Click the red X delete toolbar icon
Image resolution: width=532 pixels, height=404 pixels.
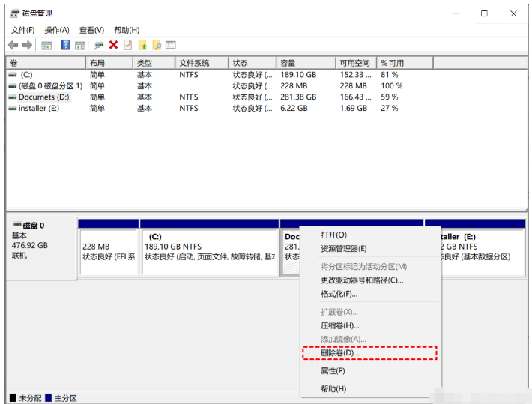[x=113, y=45]
